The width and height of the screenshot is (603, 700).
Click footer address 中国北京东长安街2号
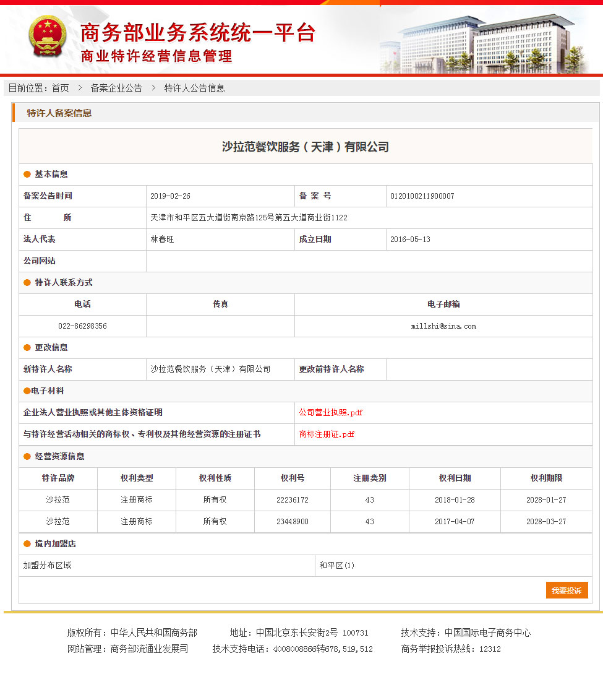(297, 633)
